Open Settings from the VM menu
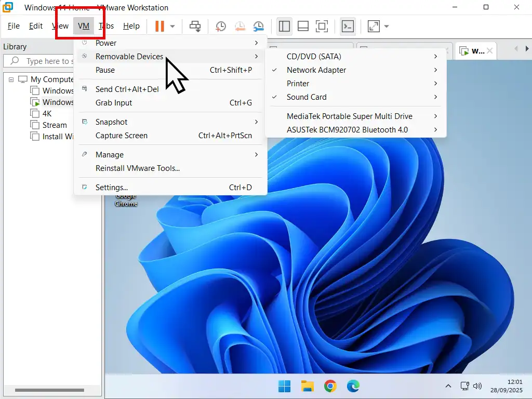Viewport: 532px width, 399px height. tap(170, 187)
